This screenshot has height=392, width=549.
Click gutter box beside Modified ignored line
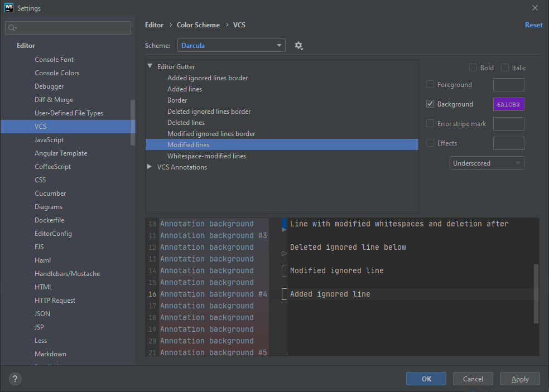click(x=284, y=271)
